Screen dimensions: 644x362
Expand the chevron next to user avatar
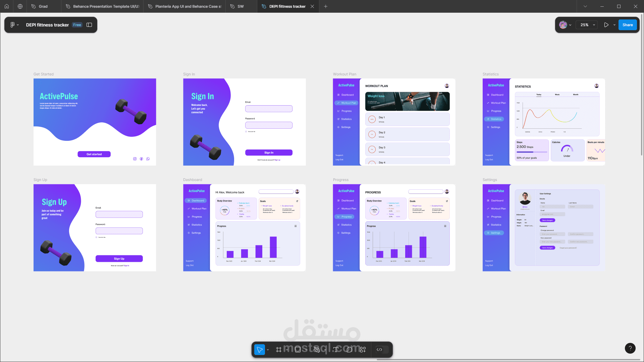coord(570,25)
